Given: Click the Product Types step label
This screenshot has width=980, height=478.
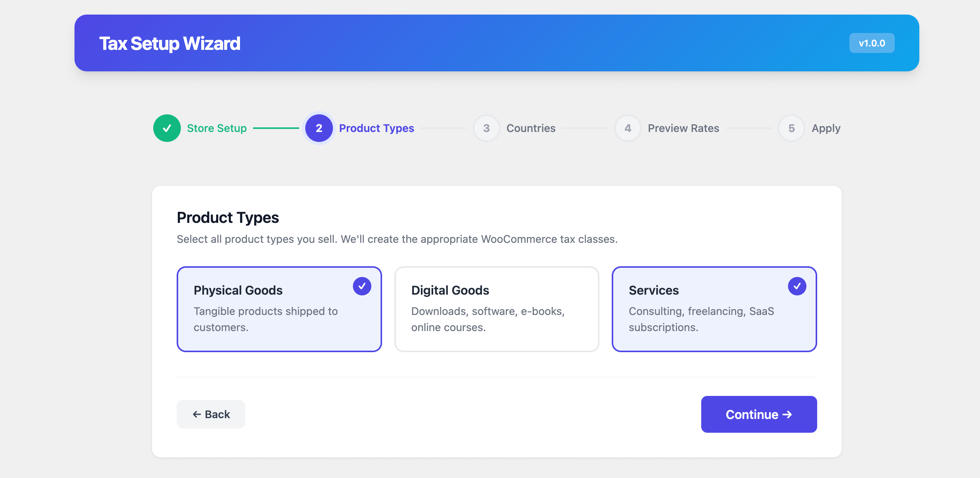Looking at the screenshot, I should [377, 128].
